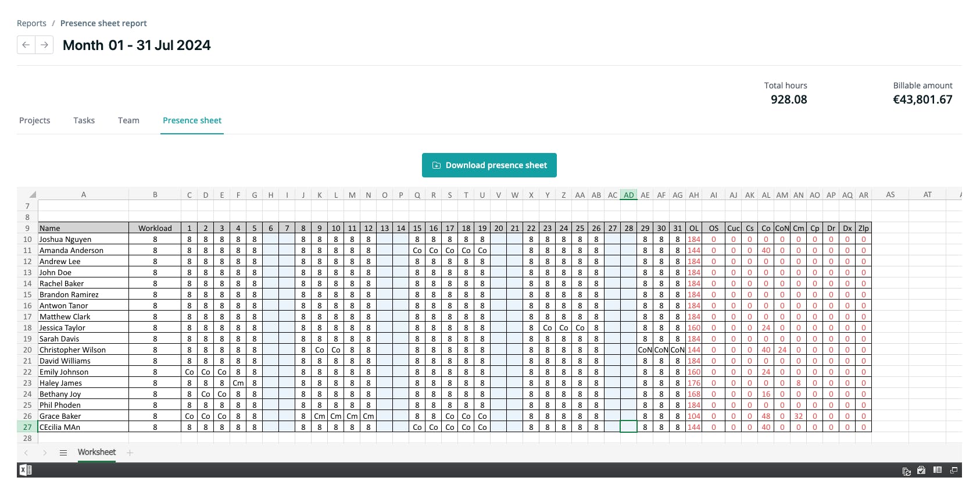Image resolution: width=980 pixels, height=495 pixels.
Task: Click the select-all corner triangle of the spreadsheet
Action: (x=33, y=194)
